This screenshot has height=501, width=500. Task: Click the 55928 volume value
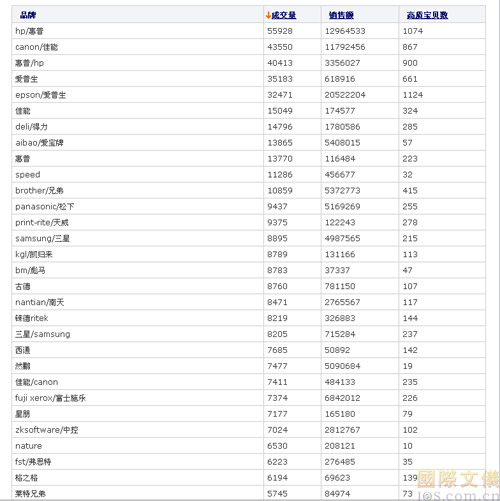point(280,31)
